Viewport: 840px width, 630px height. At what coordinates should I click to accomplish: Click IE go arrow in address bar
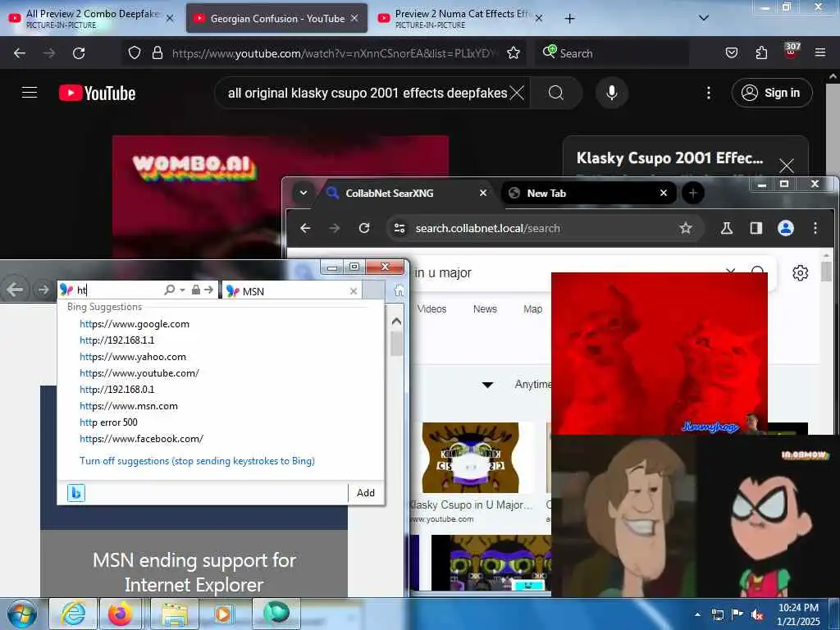pos(209,290)
